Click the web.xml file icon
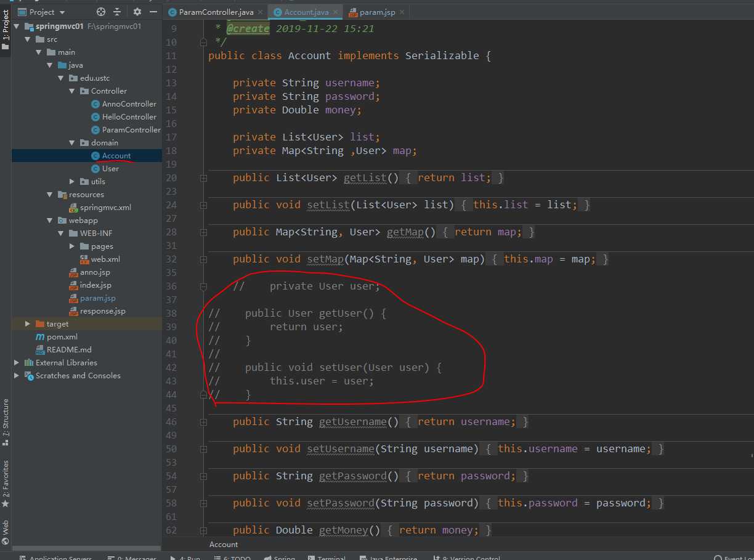754x560 pixels. coord(84,259)
